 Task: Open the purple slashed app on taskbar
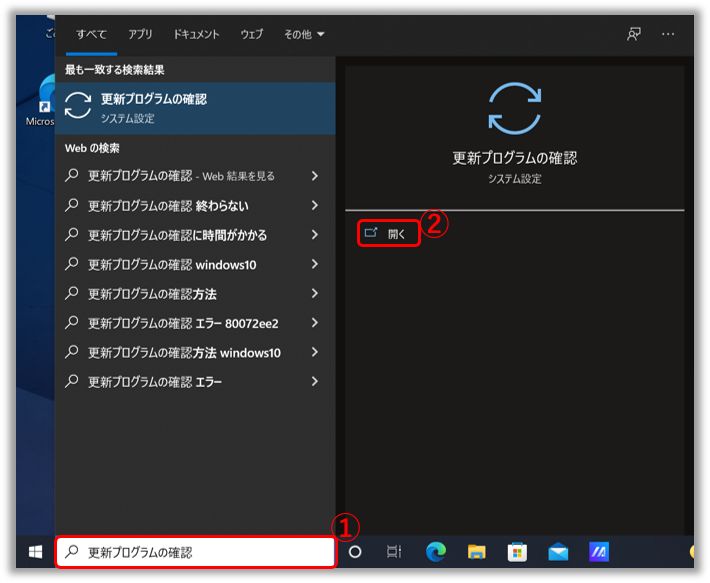click(599, 552)
